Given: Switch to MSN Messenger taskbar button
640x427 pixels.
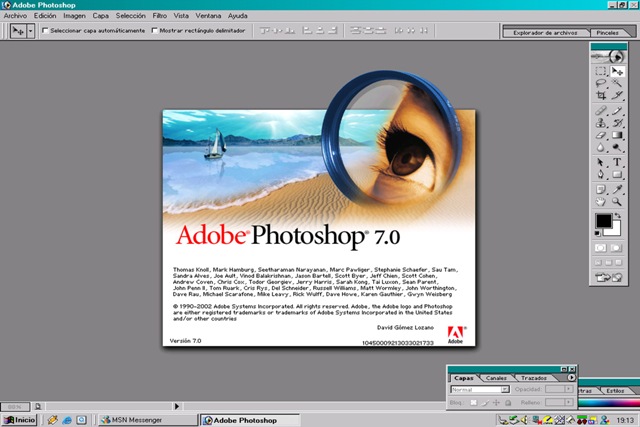Looking at the screenshot, I should (148, 420).
